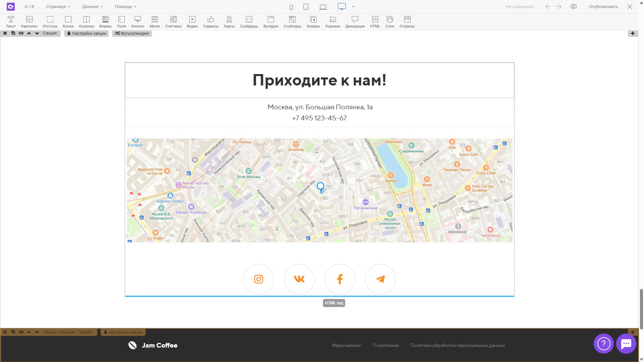644x362 pixels.
Task: Click the Опубликовать button
Action: (x=603, y=6)
